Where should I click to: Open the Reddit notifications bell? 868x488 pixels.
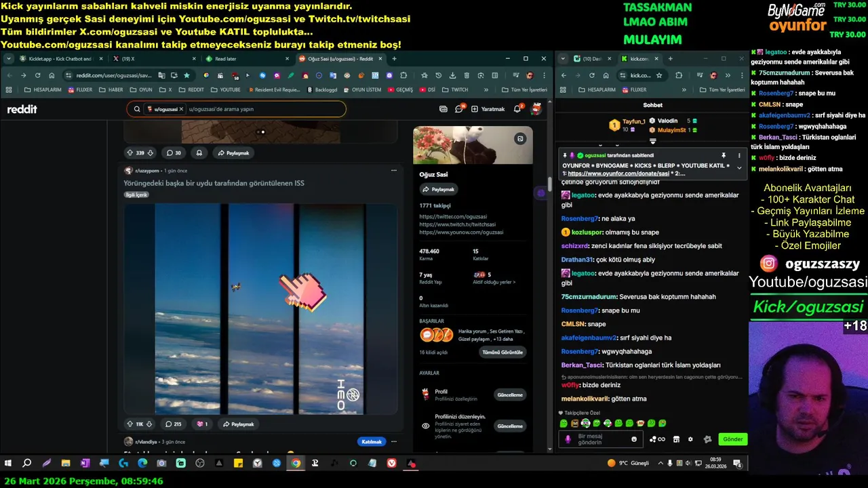pyautogui.click(x=517, y=108)
